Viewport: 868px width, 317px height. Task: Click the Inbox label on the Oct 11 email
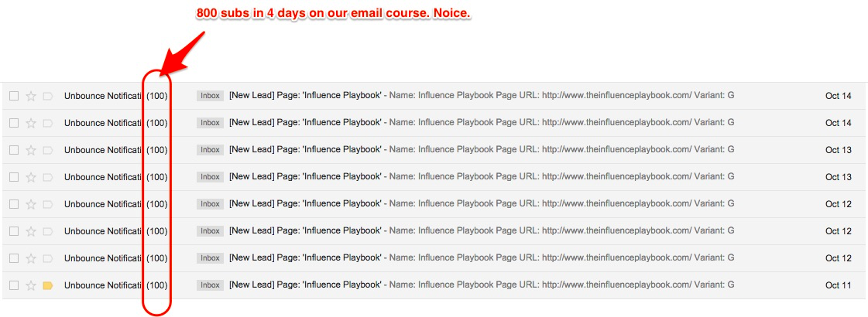point(210,285)
